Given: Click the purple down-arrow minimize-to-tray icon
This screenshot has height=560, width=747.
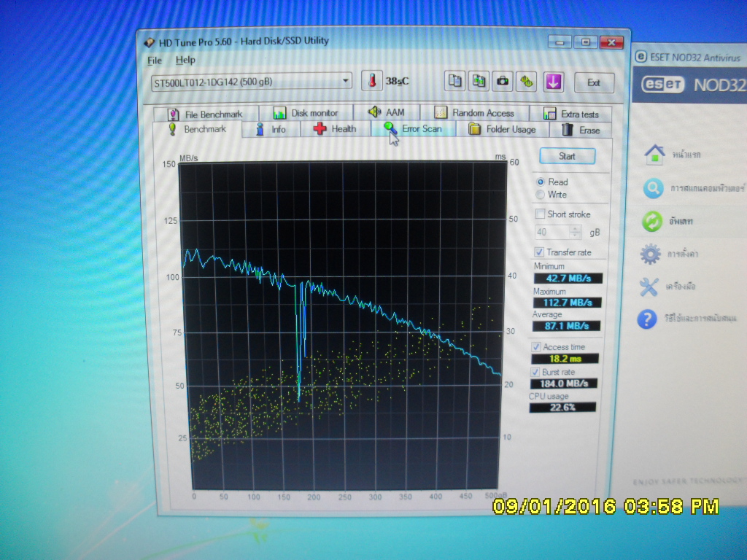Looking at the screenshot, I should [553, 82].
